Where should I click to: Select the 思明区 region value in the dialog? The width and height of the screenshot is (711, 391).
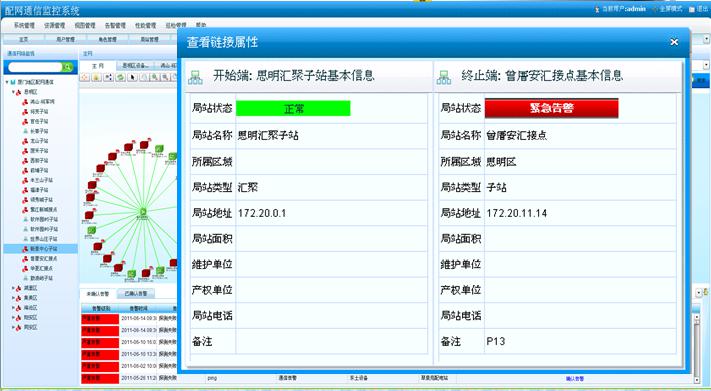pos(502,161)
